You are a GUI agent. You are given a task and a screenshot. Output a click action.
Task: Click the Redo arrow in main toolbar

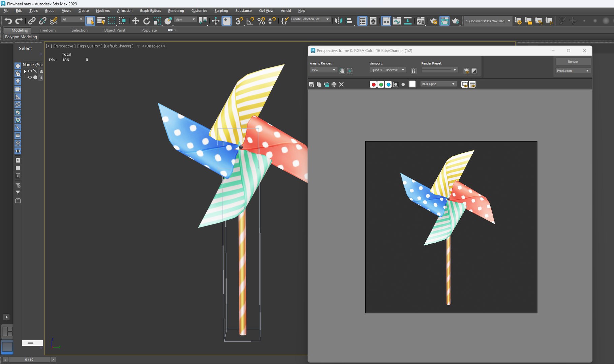point(19,21)
